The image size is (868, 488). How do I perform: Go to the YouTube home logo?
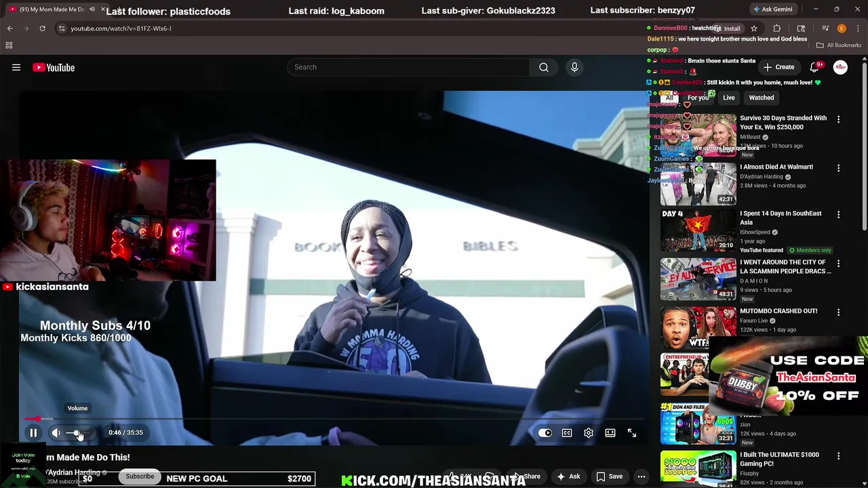(x=54, y=67)
